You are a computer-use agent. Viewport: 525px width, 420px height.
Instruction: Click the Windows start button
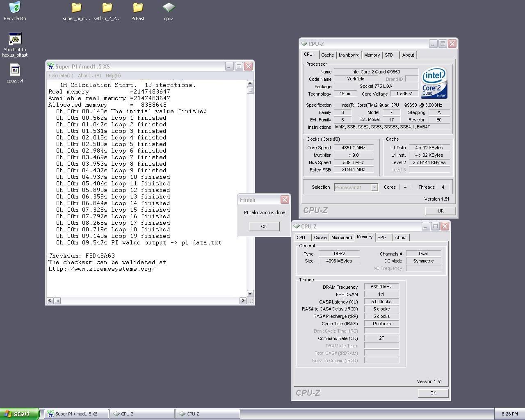point(20,414)
